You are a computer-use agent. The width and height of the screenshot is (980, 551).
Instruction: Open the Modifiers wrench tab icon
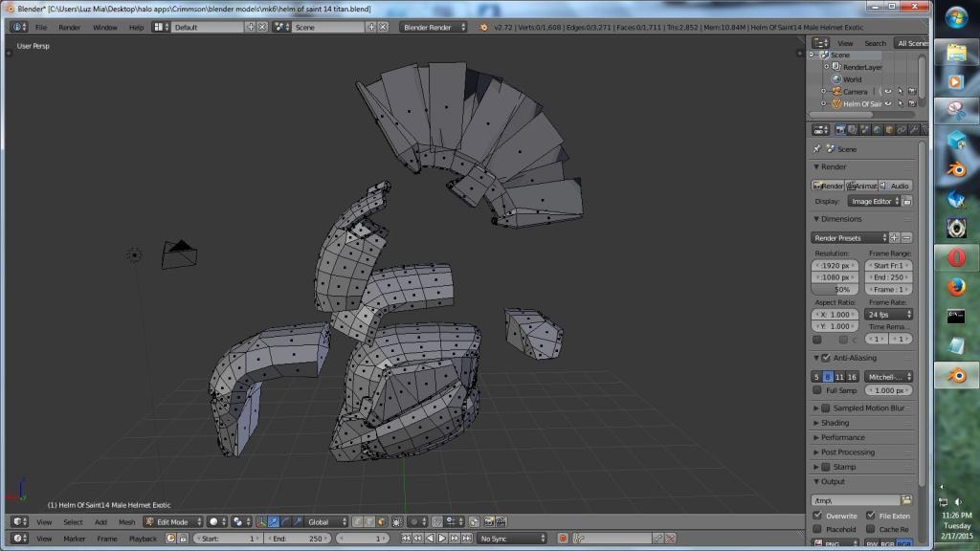pyautogui.click(x=914, y=130)
